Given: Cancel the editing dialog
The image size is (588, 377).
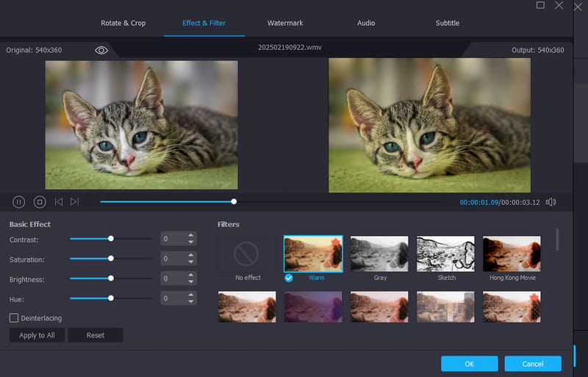Looking at the screenshot, I should tap(532, 364).
